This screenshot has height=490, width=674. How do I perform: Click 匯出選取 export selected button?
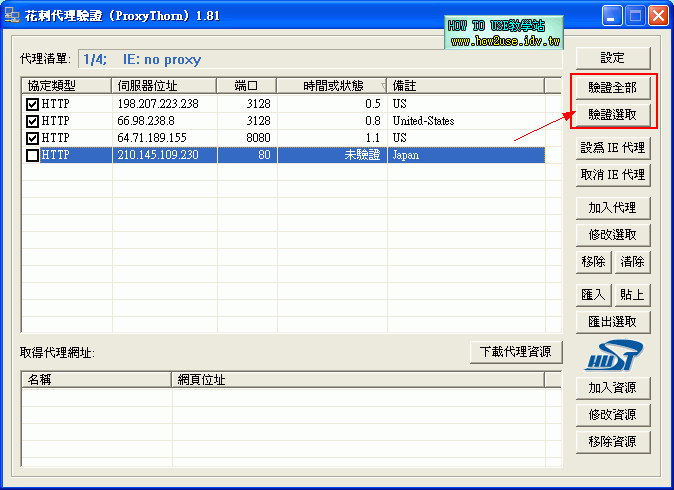click(613, 322)
